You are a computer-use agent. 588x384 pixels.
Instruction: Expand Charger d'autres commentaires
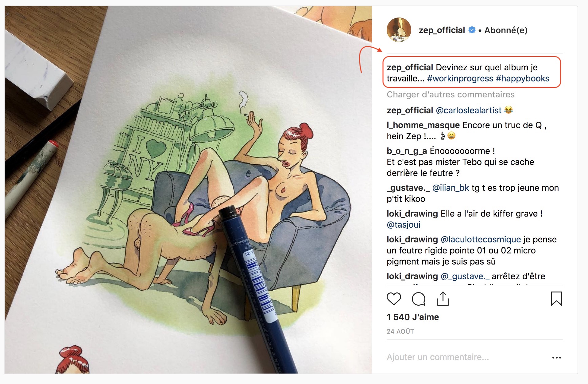point(451,94)
